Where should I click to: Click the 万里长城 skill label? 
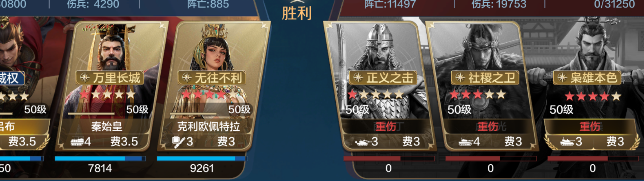[x=110, y=78]
